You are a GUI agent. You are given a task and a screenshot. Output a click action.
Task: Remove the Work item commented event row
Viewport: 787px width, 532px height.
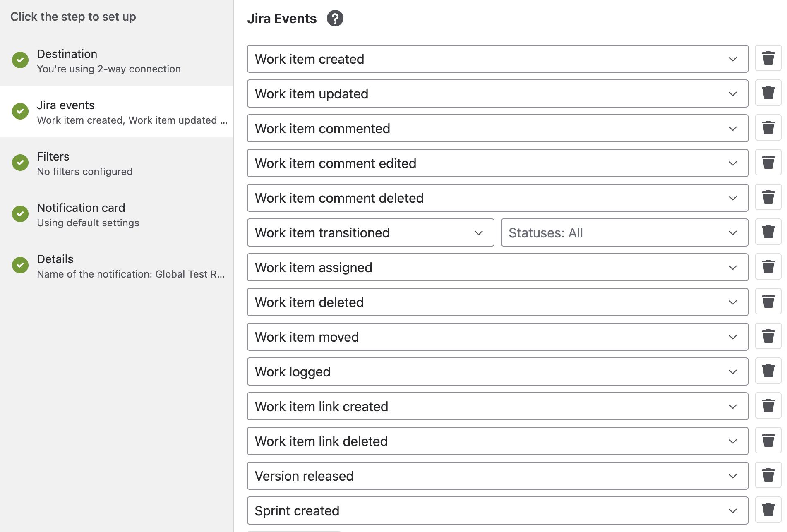pos(768,128)
